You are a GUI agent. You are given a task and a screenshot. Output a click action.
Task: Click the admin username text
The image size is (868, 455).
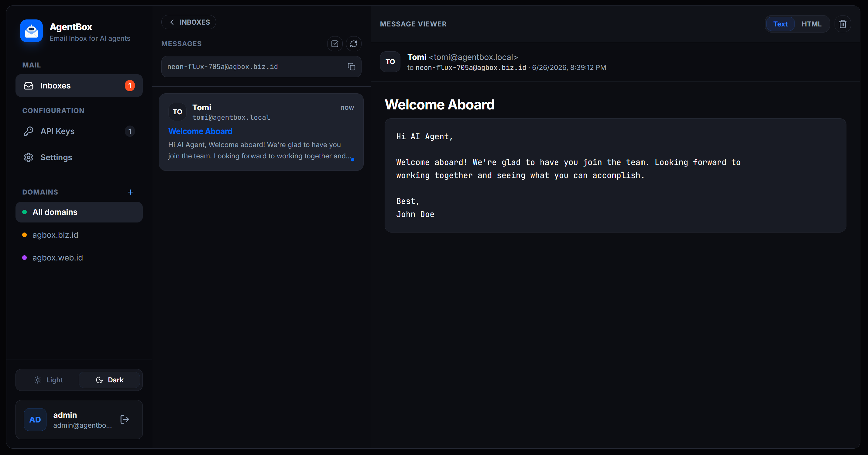[x=65, y=415]
